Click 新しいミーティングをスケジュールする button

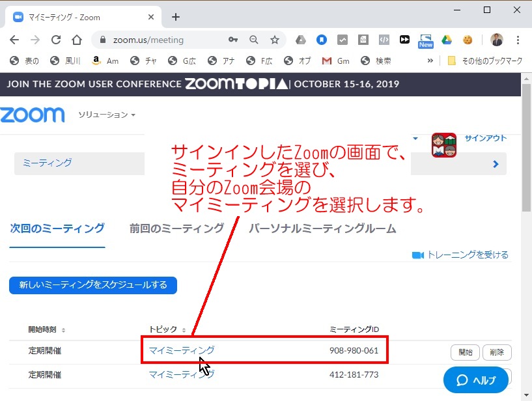93,285
